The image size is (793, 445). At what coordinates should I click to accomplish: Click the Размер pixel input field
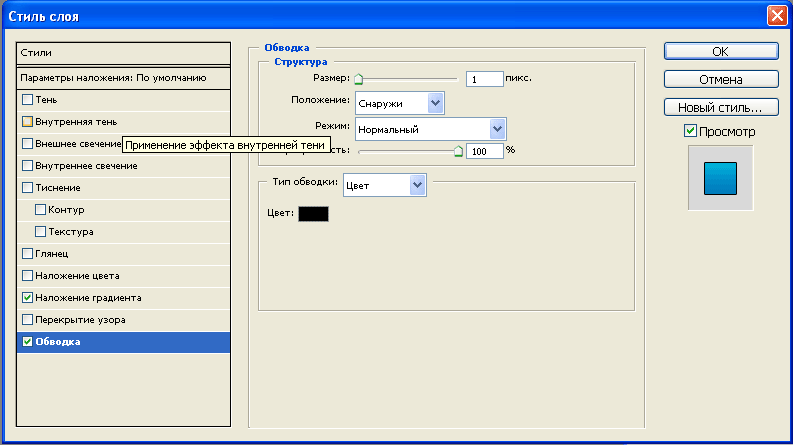coord(484,78)
